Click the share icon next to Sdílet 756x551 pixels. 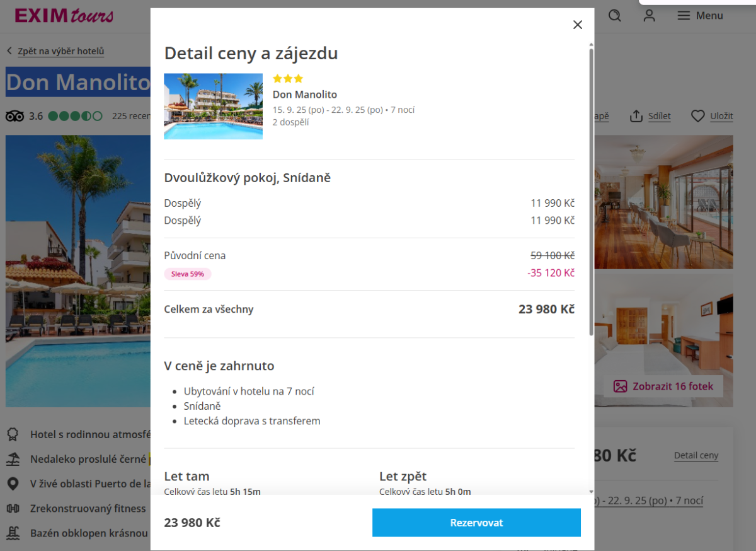pos(636,116)
